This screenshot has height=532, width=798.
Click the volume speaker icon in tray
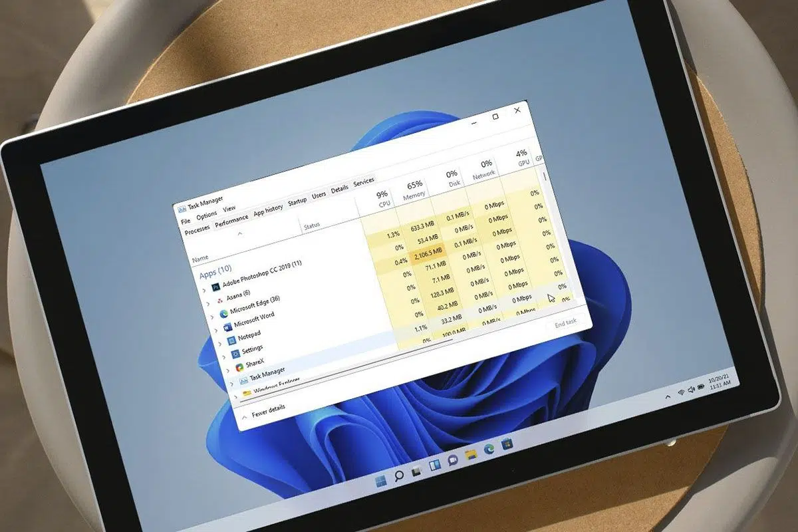point(691,390)
